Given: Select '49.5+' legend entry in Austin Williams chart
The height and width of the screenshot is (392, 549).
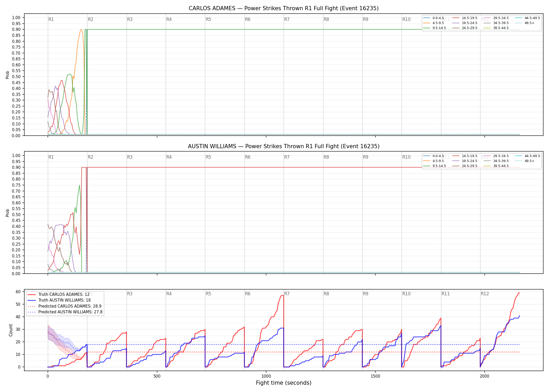Looking at the screenshot, I should coord(525,161).
